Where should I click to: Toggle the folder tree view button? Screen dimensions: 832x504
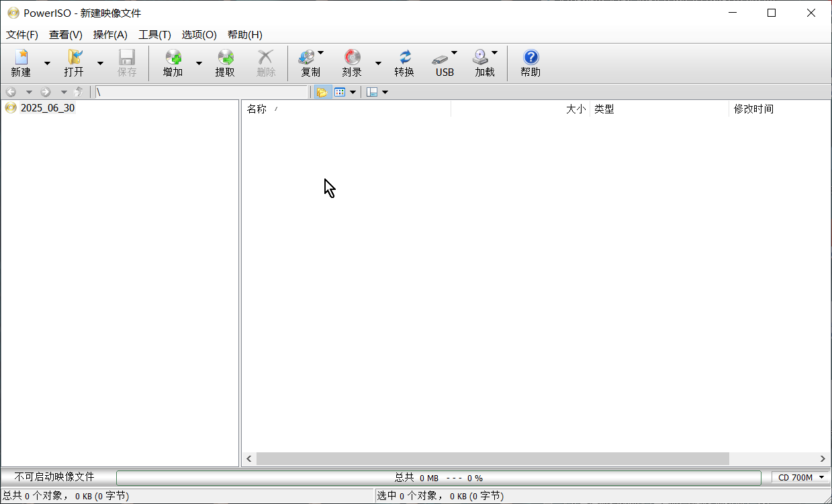[x=322, y=92]
